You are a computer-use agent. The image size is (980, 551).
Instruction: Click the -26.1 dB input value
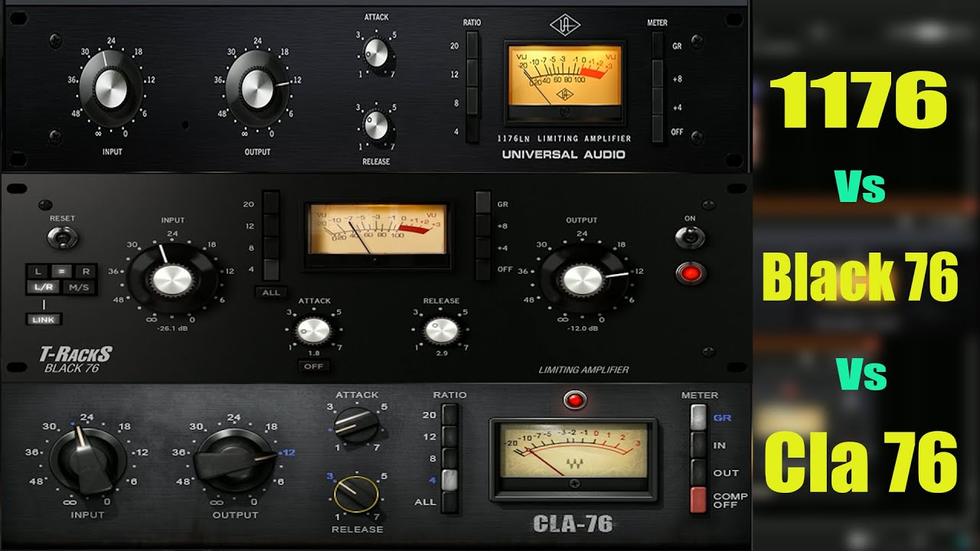171,330
